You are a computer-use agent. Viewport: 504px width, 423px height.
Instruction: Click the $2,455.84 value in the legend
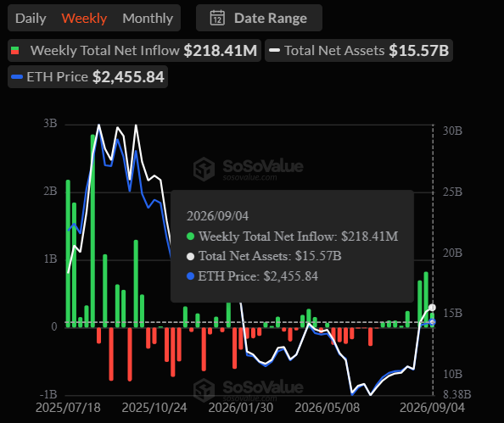coord(128,77)
